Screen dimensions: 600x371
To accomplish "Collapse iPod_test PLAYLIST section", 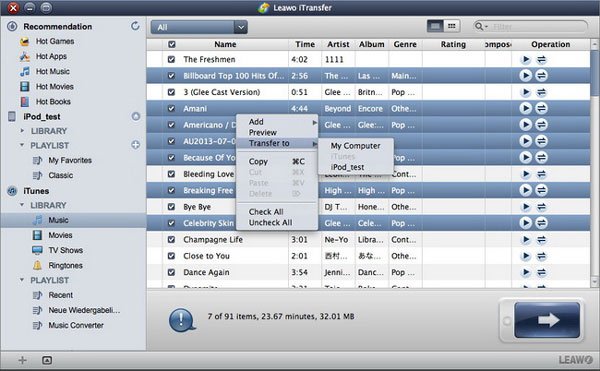I will (22, 145).
